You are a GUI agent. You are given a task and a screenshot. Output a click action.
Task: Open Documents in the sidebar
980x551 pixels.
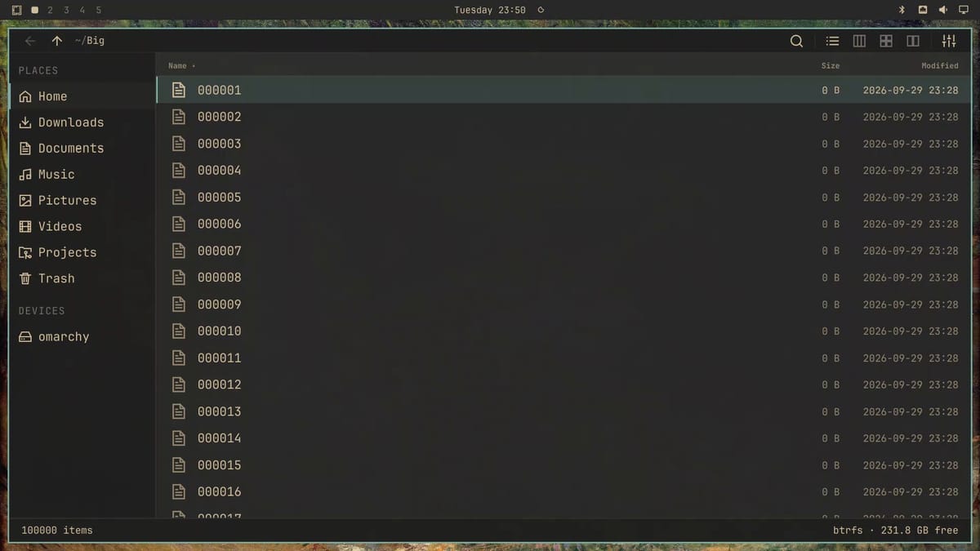tap(82, 149)
